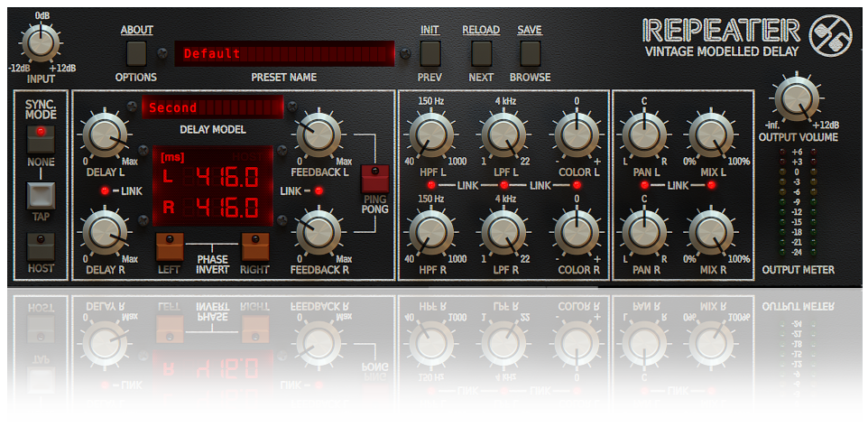This screenshot has height=427, width=868.
Task: Click the MIX L knob
Action: [x=711, y=135]
